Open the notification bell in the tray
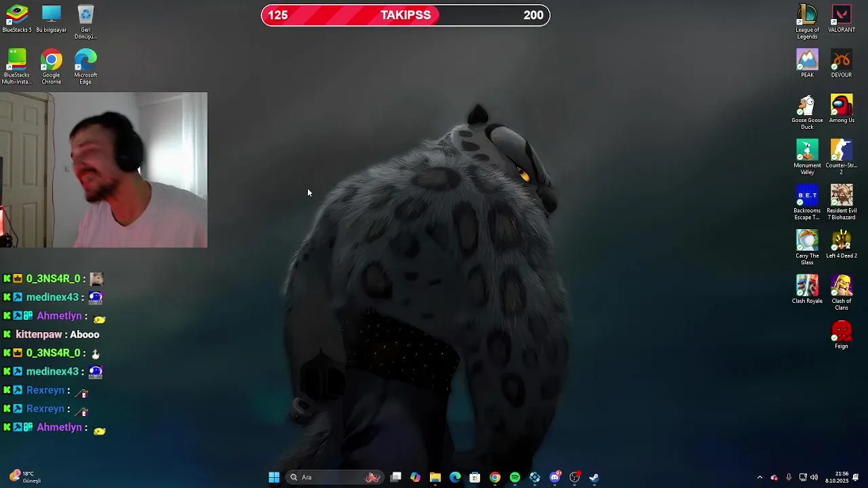 coord(856,477)
